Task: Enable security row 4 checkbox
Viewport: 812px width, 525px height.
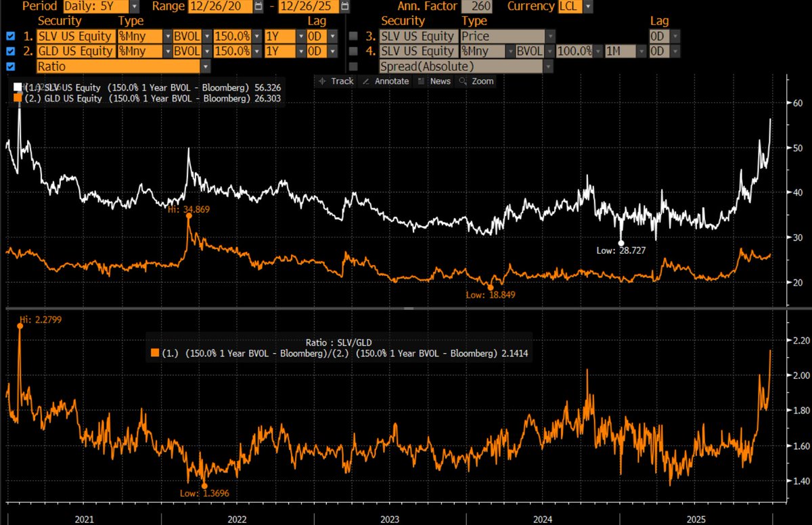Action: click(x=353, y=51)
